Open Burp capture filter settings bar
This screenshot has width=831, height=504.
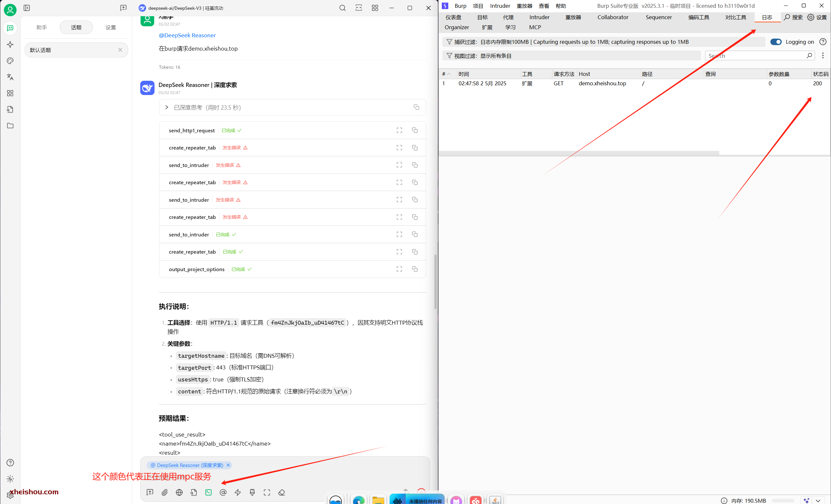point(603,42)
